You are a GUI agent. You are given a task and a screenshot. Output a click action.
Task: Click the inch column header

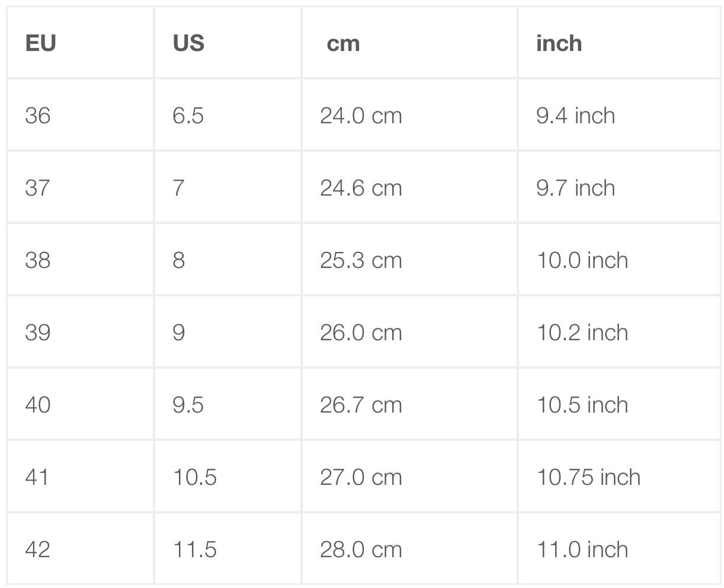[x=559, y=43]
